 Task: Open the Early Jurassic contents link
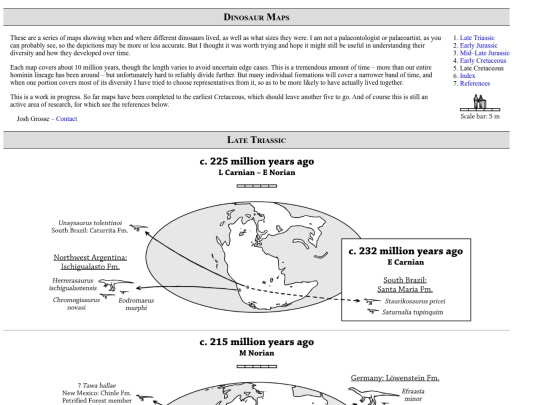pos(478,45)
